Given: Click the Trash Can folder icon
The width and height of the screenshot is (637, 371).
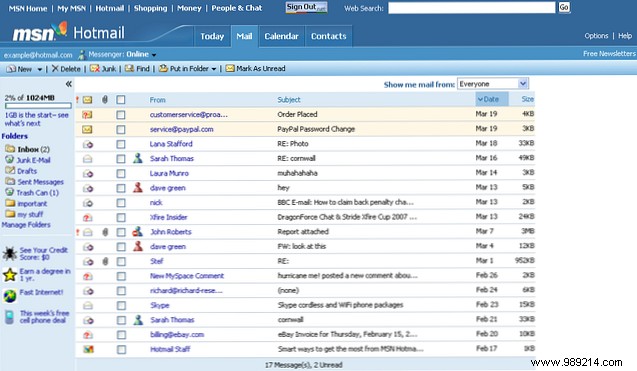Looking at the screenshot, I should pos(10,192).
